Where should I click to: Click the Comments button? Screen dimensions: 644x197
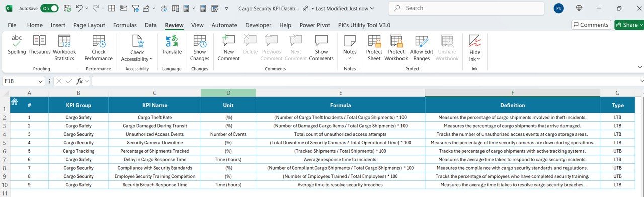tap(591, 25)
